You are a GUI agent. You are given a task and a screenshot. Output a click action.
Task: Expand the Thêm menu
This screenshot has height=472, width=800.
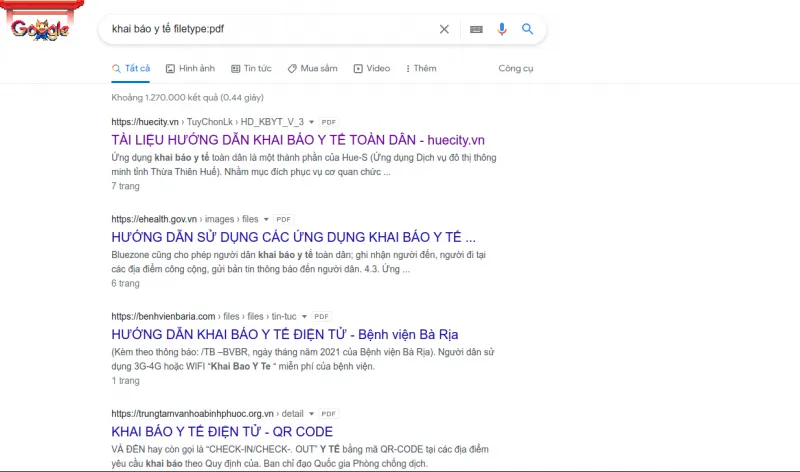[x=421, y=68]
